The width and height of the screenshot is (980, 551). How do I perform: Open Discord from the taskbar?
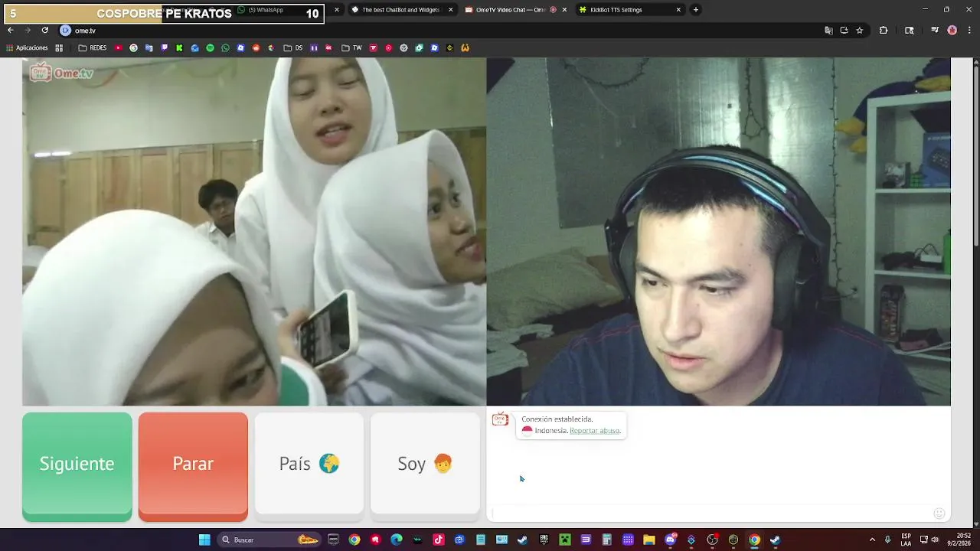pos(671,540)
